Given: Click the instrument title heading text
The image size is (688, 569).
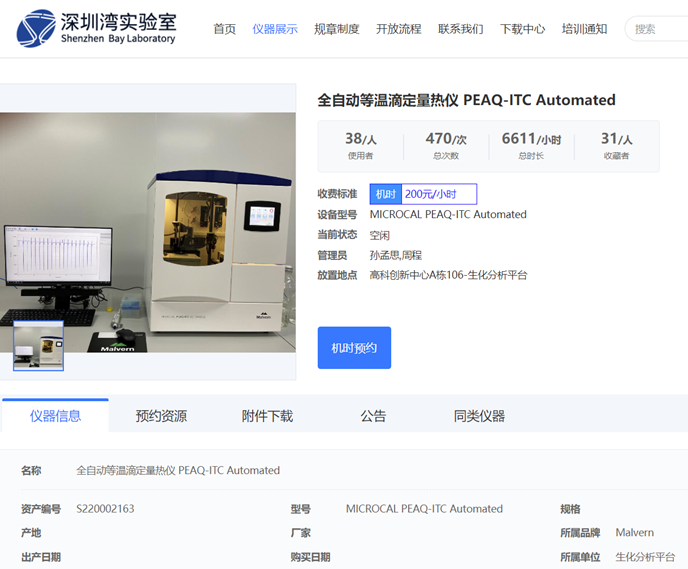Looking at the screenshot, I should [466, 100].
